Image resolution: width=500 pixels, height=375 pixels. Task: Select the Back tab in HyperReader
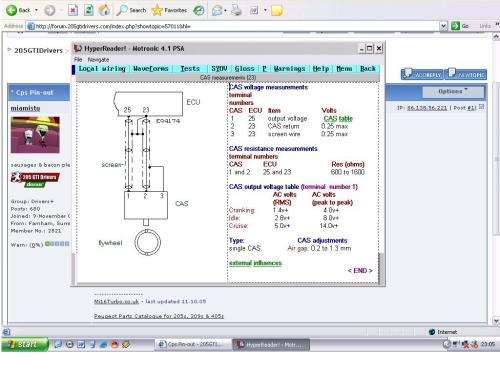368,69
